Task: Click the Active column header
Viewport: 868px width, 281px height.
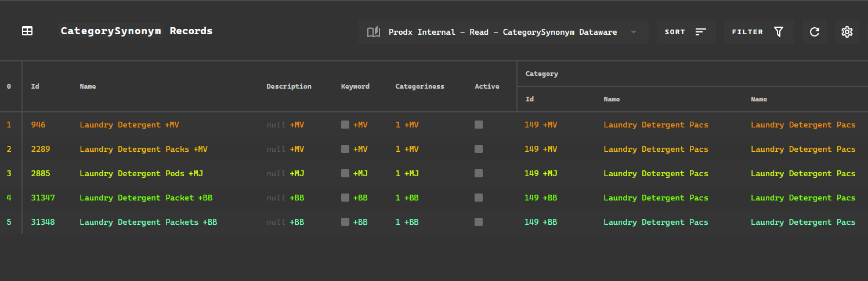Action: coord(487,86)
